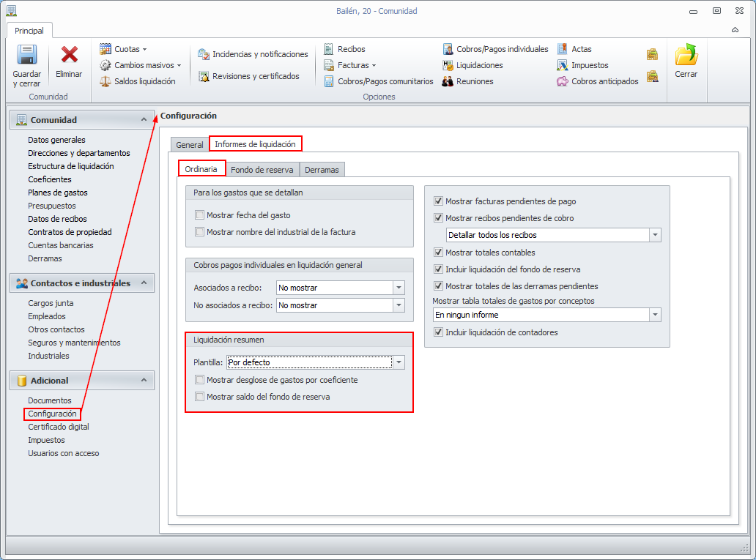Viewport: 756px width, 560px height.
Task: Open Datos generales in sidebar
Action: [x=56, y=140]
